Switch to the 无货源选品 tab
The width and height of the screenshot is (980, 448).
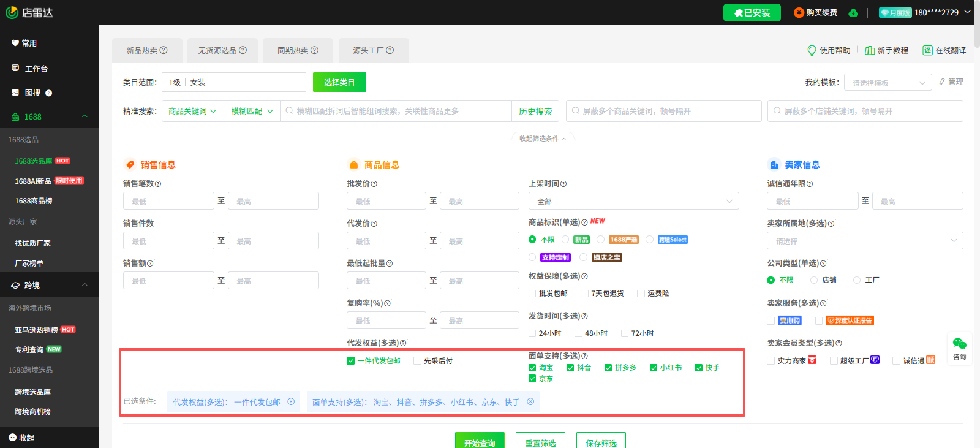222,50
